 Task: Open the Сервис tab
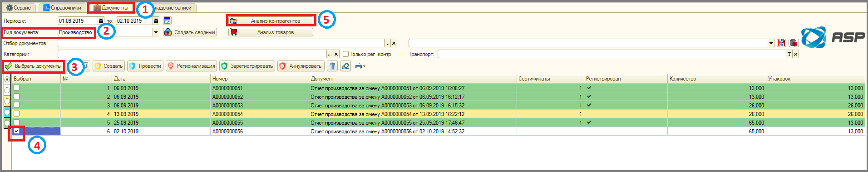pyautogui.click(x=19, y=8)
